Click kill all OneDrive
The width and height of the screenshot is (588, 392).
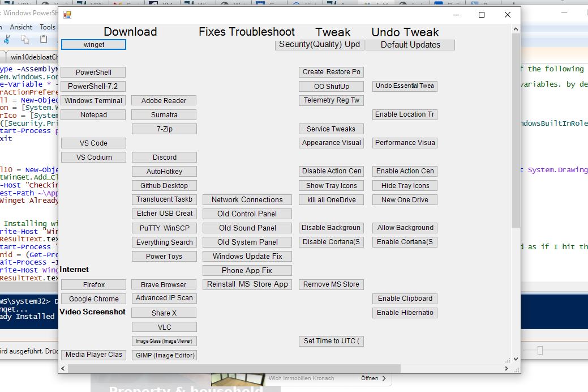coord(331,200)
